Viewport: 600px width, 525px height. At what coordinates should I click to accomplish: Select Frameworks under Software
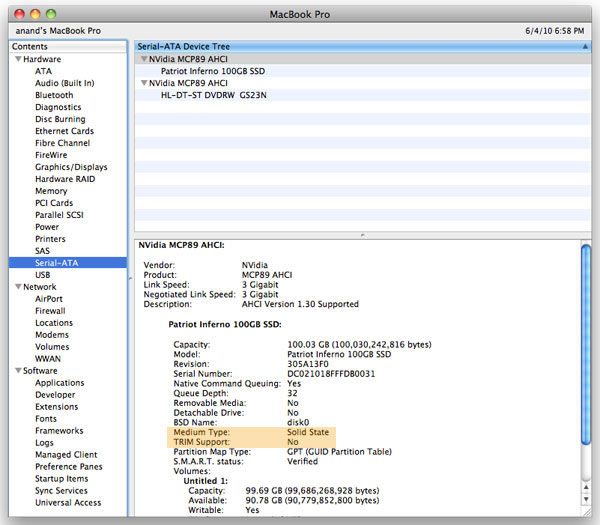pos(59,430)
